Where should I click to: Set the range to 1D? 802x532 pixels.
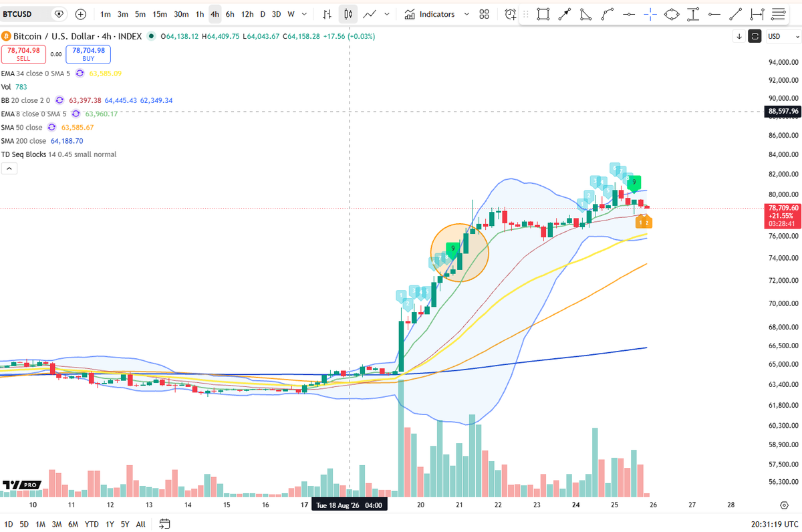(9, 525)
